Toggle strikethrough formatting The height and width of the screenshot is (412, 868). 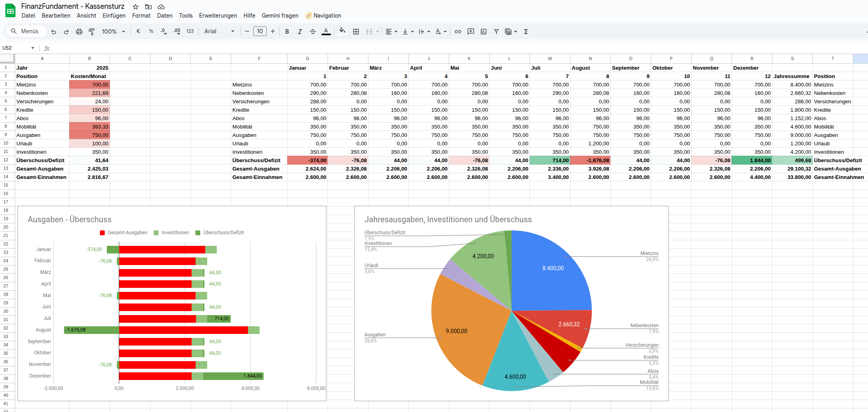click(313, 32)
